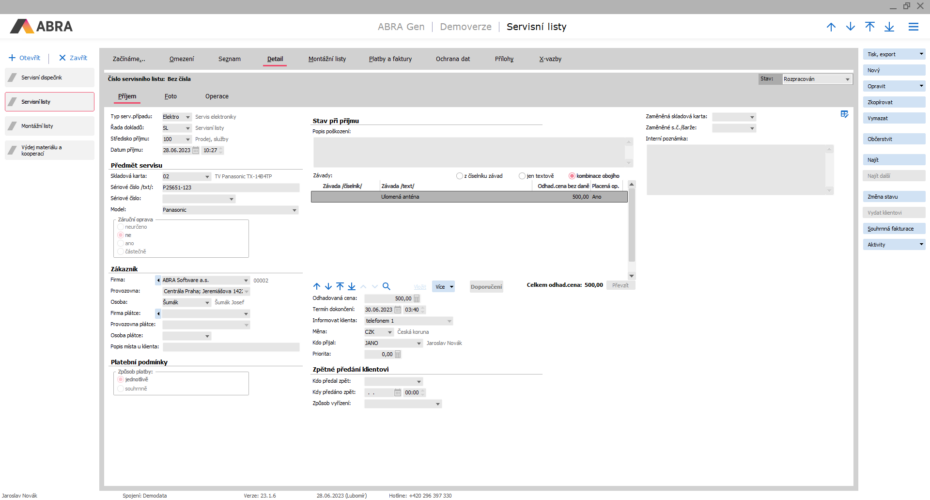
Task: Expand the Stav dropdown showing Rozpracován
Action: pyautogui.click(x=848, y=78)
